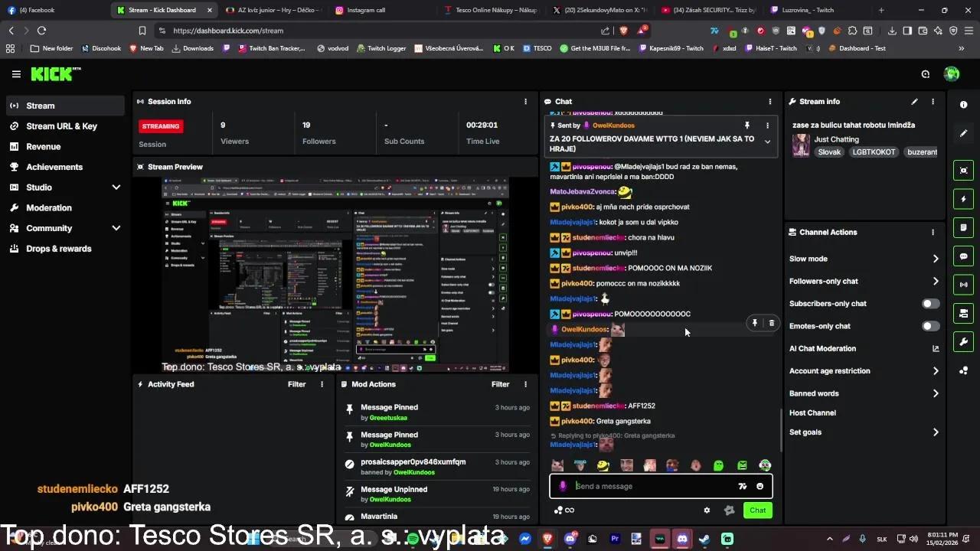Edit stream info with the pencil icon
Viewport: 980px width, 551px height.
click(914, 101)
